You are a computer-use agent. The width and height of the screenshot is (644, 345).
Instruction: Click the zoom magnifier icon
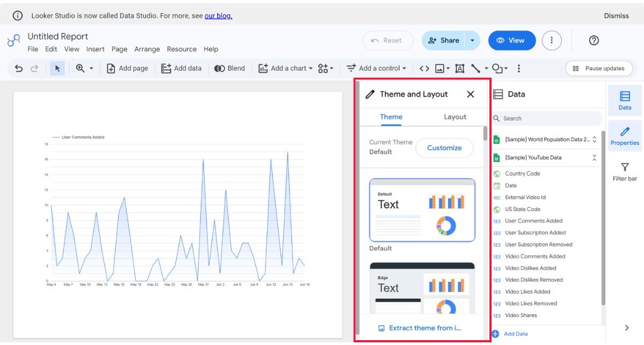80,68
